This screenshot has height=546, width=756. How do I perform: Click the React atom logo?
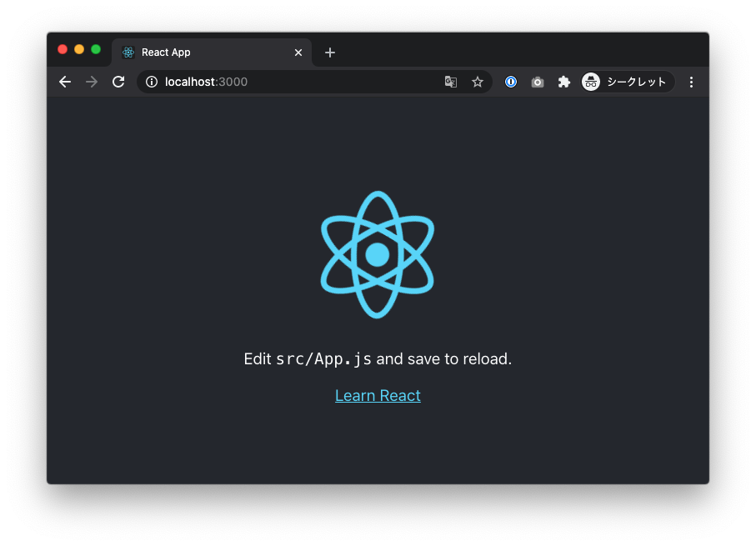tap(378, 255)
